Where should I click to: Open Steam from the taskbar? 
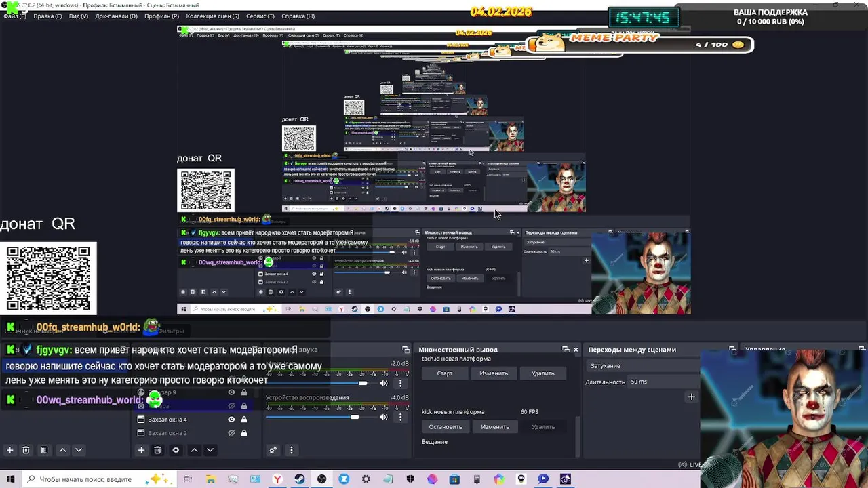[x=299, y=479]
